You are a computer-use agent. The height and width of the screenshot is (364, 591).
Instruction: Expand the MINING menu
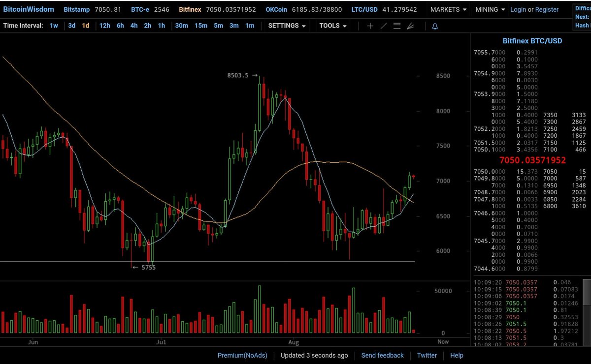[490, 9]
